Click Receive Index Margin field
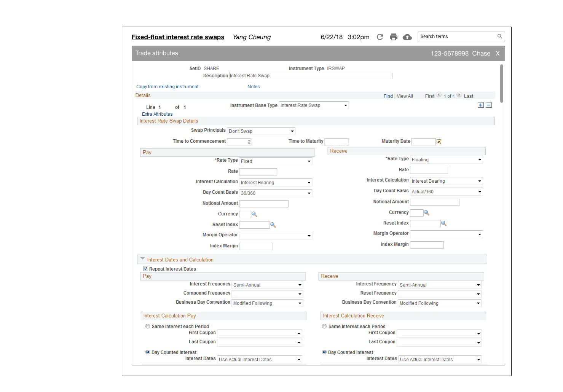The height and width of the screenshot is (392, 563). pos(427,245)
